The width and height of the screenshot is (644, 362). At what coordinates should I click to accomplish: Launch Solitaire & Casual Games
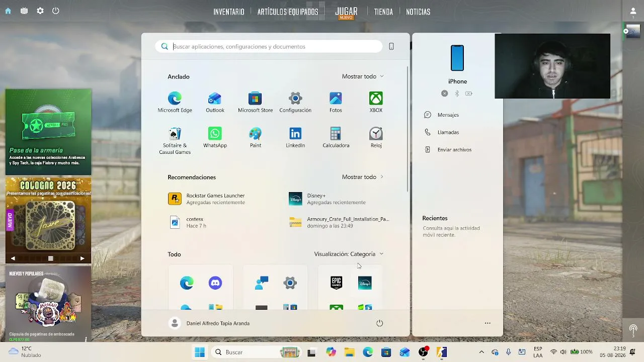(175, 141)
